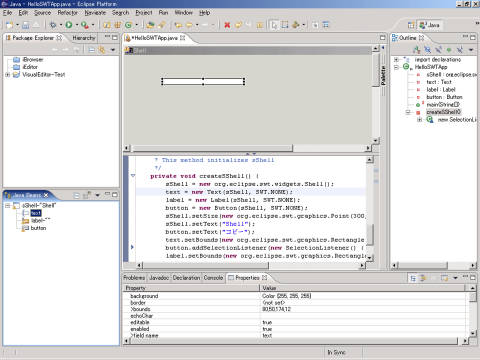This screenshot has height=360, width=480.
Task: Toggle Hide Fields in Outline toolbar
Action: tap(427, 50)
